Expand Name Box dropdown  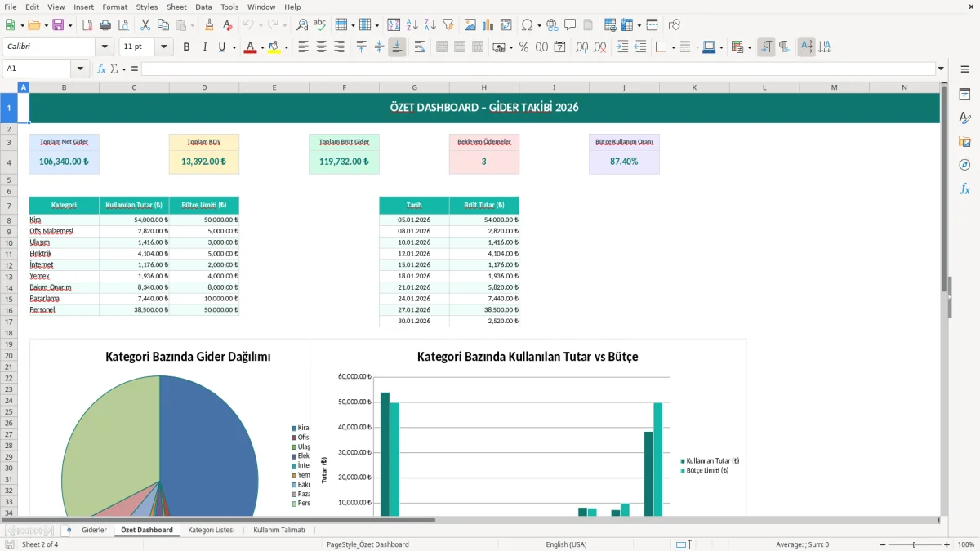tap(80, 69)
